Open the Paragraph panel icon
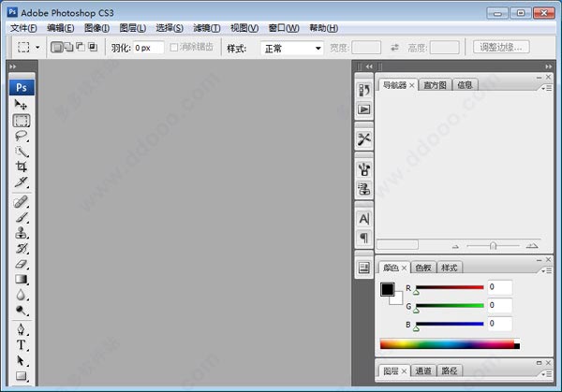Screen dimensions: 562x392 click(364, 238)
